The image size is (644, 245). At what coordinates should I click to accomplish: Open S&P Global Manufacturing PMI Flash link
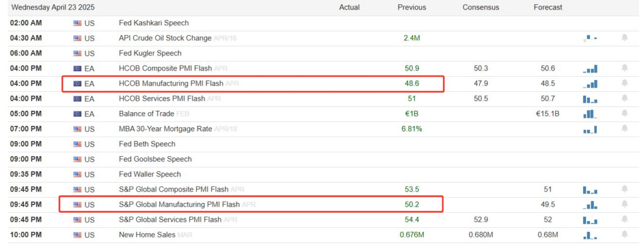pos(179,204)
